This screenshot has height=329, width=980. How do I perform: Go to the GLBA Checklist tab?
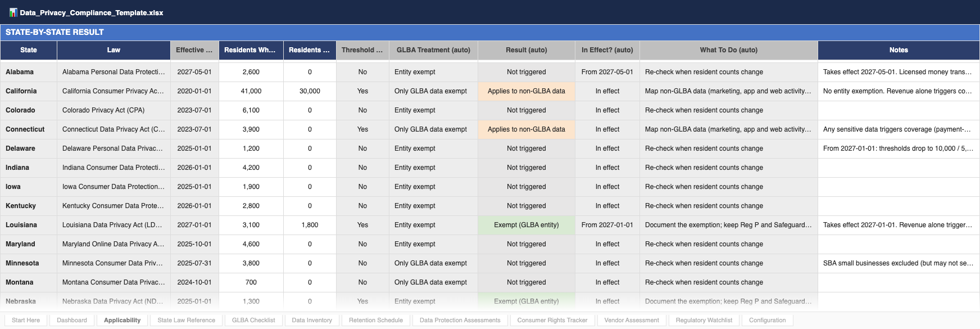tap(253, 320)
